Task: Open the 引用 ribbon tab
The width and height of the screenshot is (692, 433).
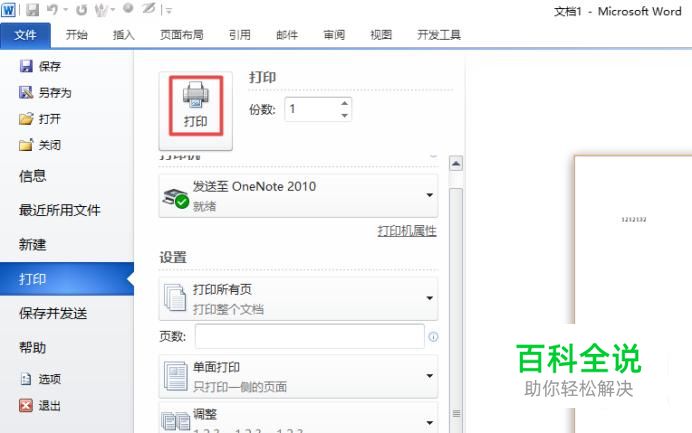Action: (x=240, y=35)
